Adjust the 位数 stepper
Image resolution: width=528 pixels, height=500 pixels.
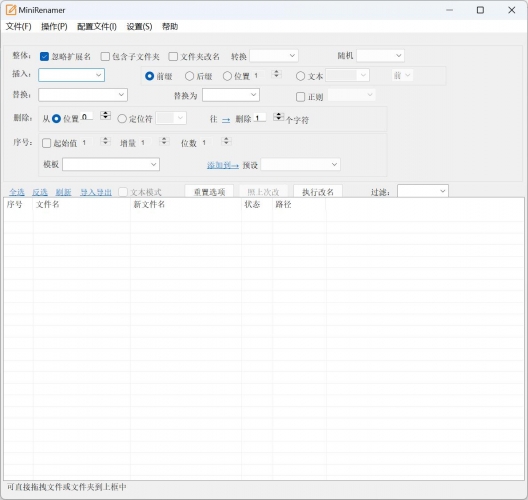pyautogui.click(x=226, y=141)
